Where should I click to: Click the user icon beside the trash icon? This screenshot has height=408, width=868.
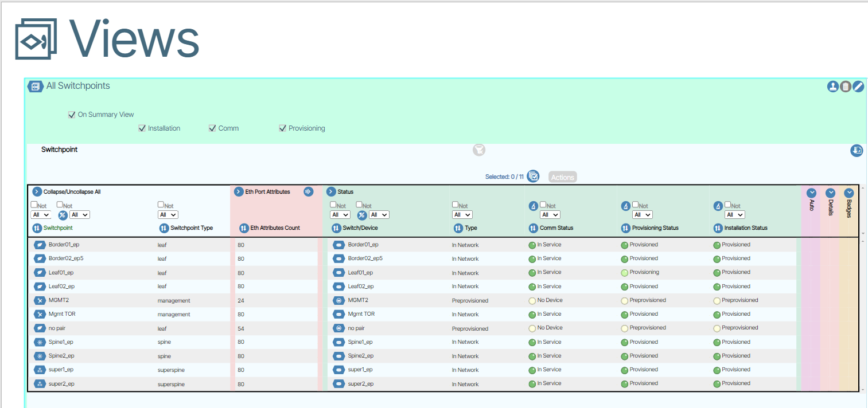pyautogui.click(x=833, y=87)
